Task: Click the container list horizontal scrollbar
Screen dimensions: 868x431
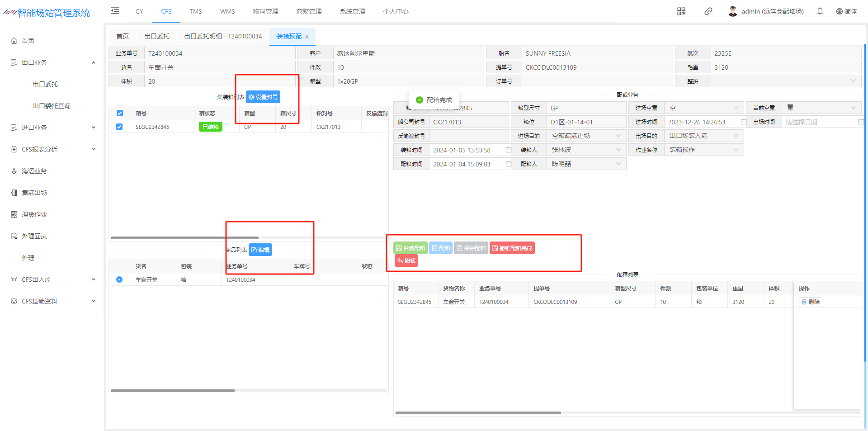Action: coord(184,238)
